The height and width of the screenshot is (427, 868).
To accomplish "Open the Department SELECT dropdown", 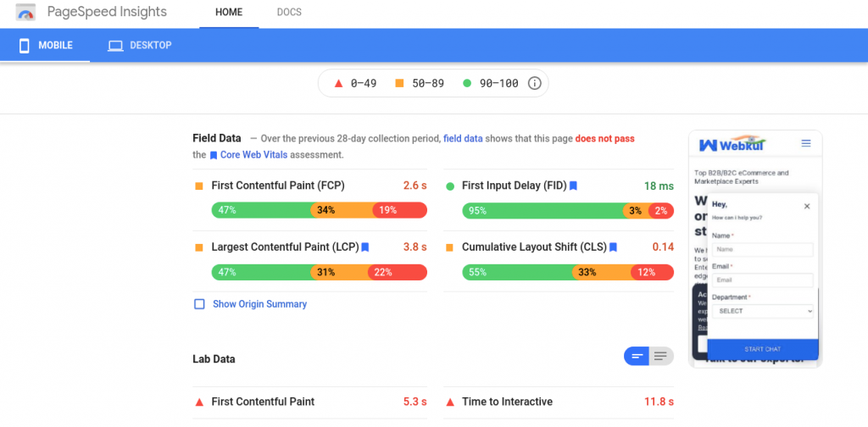I will 763,311.
